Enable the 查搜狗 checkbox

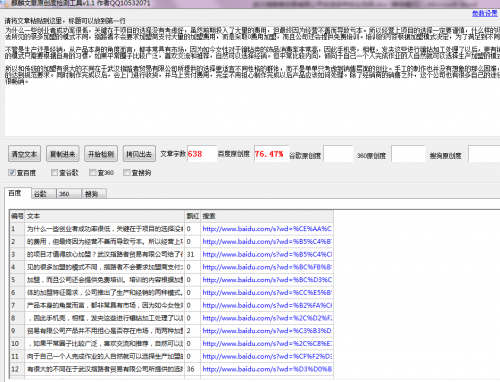tap(127, 172)
